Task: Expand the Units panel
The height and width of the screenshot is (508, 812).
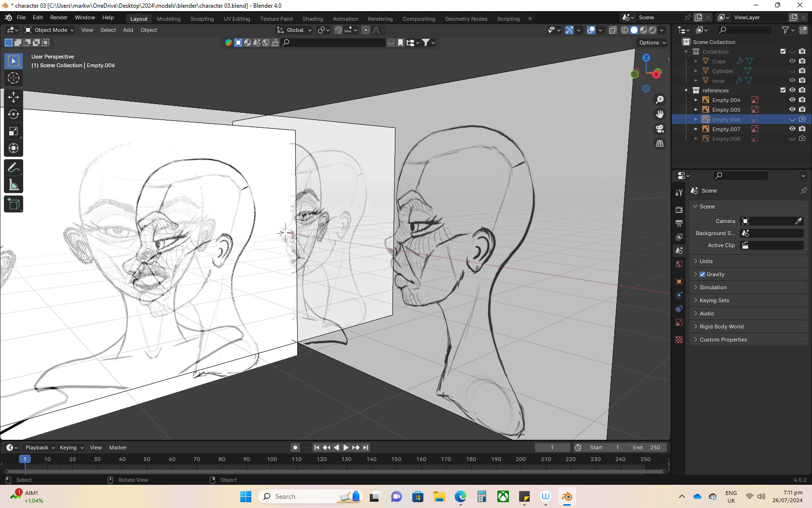Action: pyautogui.click(x=749, y=261)
